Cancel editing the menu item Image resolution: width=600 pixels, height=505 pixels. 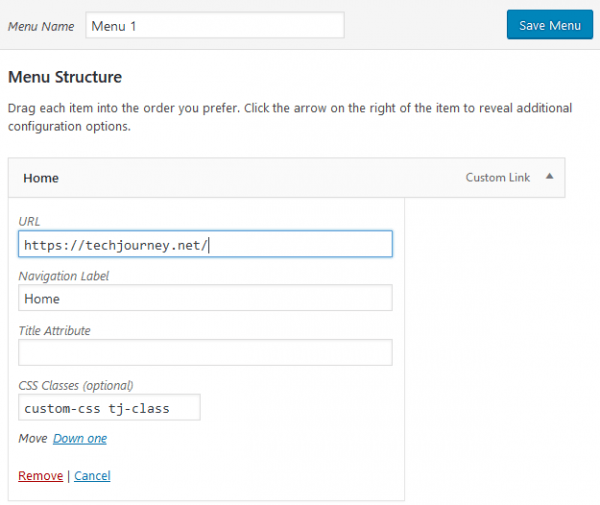[x=92, y=476]
